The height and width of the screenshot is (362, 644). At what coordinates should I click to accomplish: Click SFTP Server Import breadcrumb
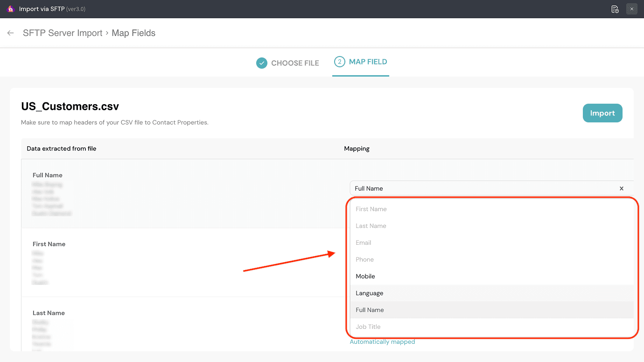[63, 33]
